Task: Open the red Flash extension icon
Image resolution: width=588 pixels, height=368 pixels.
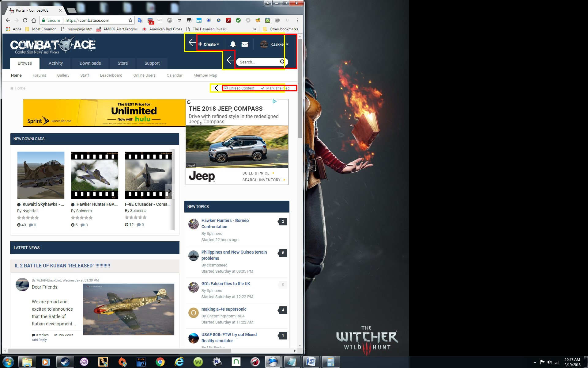Action: tap(228, 20)
